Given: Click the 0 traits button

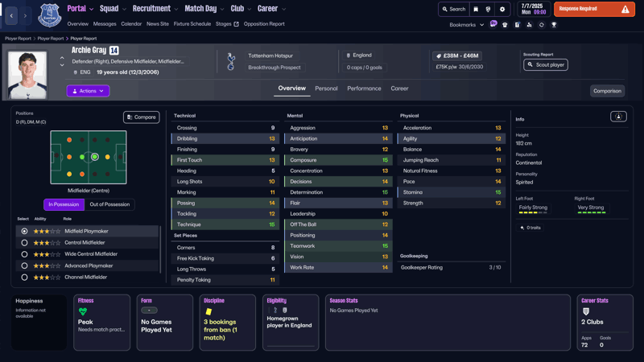Looking at the screenshot, I should [x=530, y=228].
